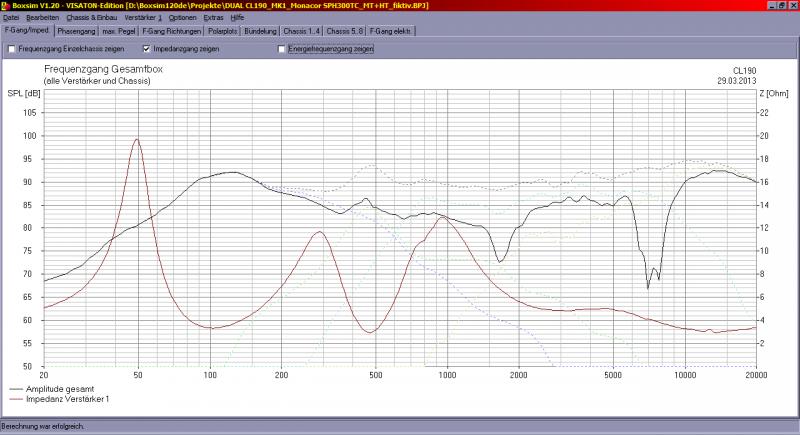This screenshot has width=800, height=435.
Task: Click the Boxsim application icon in title bar
Action: (5, 5)
